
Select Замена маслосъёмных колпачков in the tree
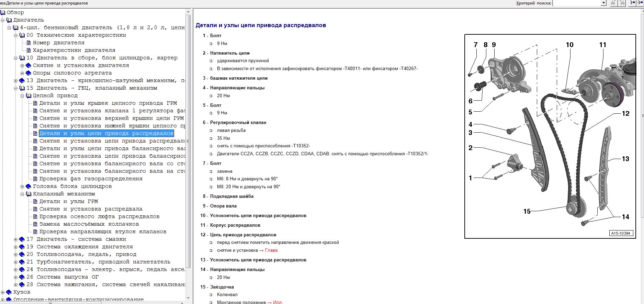[x=89, y=224]
